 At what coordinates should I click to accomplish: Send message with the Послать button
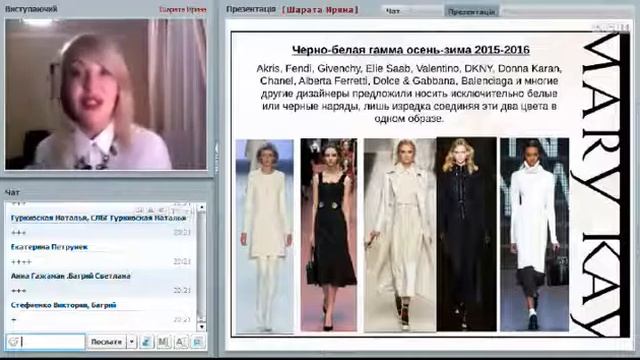(x=107, y=342)
